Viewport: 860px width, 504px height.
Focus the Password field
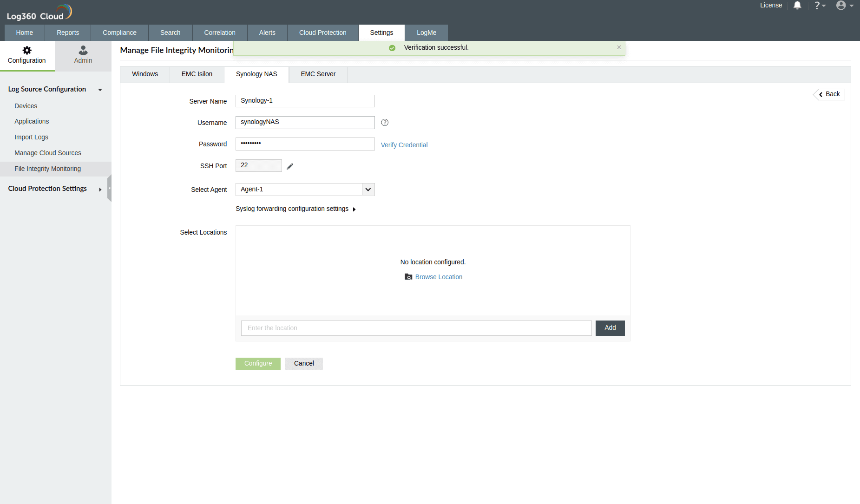(305, 144)
